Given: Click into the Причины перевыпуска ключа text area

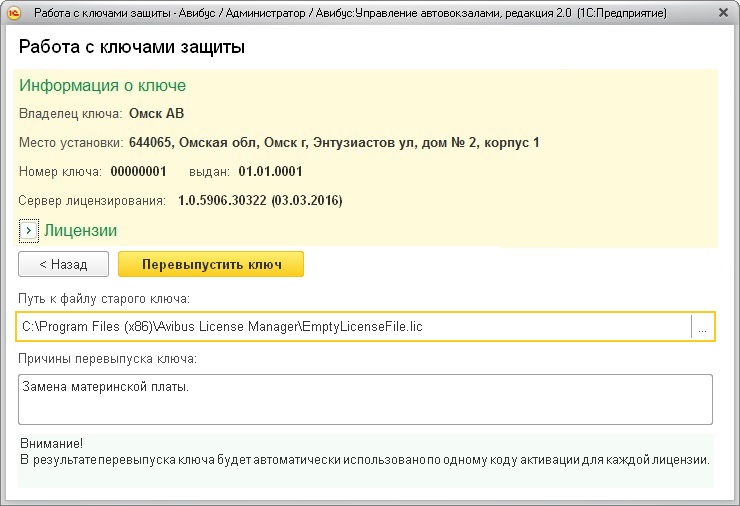Looking at the screenshot, I should point(365,399).
